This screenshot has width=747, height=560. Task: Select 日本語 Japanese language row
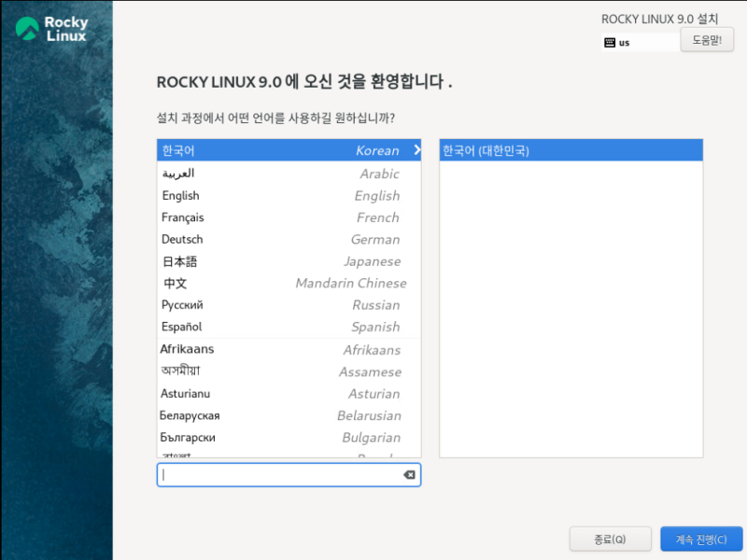pyautogui.click(x=289, y=261)
